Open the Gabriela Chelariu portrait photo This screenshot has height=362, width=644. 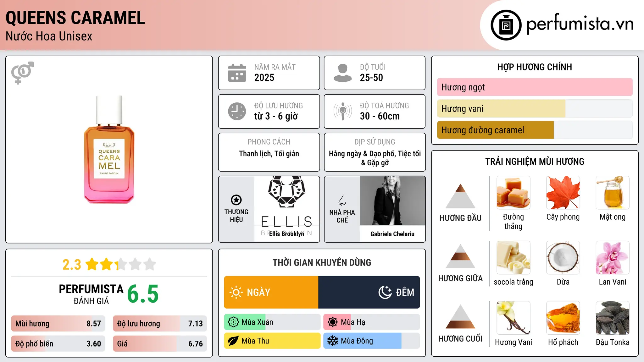pyautogui.click(x=392, y=200)
